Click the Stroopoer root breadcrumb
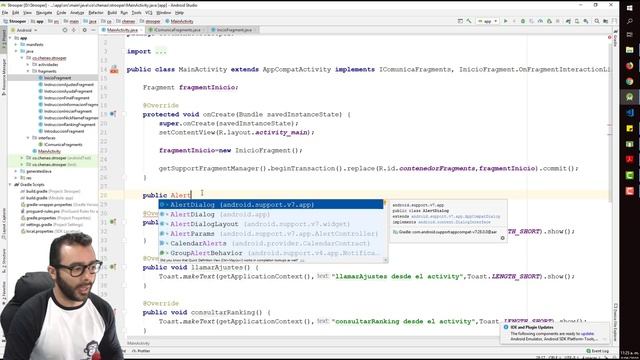 point(15,21)
